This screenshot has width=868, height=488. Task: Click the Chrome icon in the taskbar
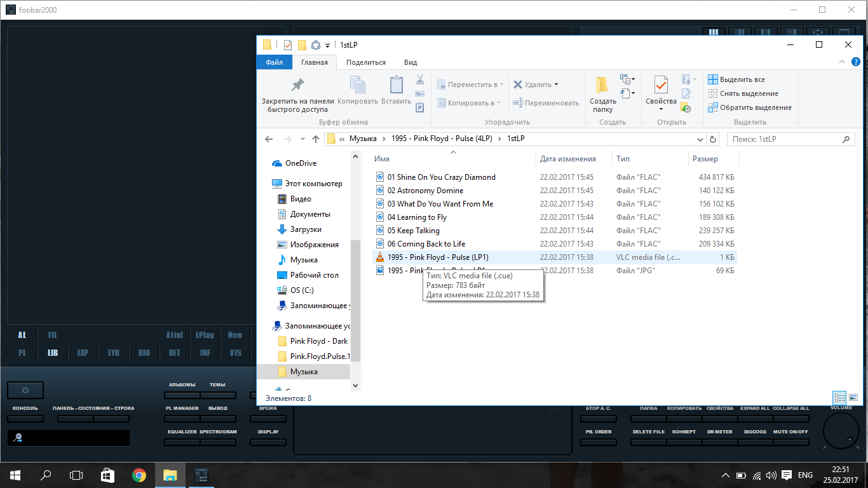pyautogui.click(x=139, y=475)
